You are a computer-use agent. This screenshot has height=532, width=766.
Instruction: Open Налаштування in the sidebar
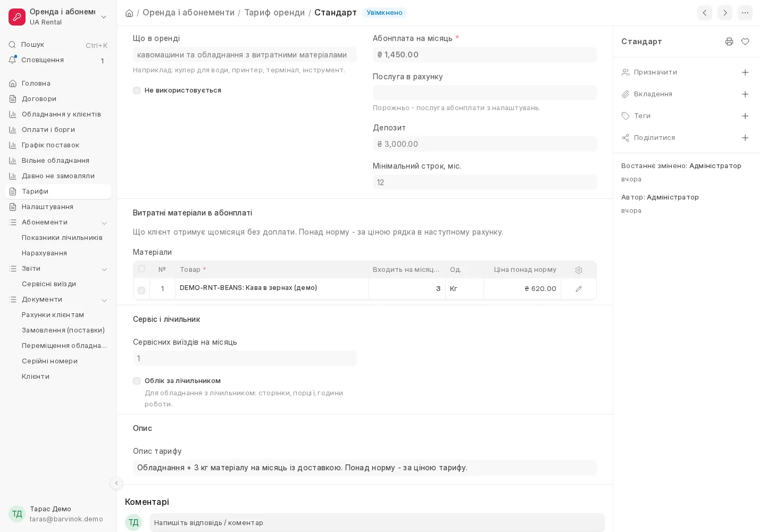(58, 207)
